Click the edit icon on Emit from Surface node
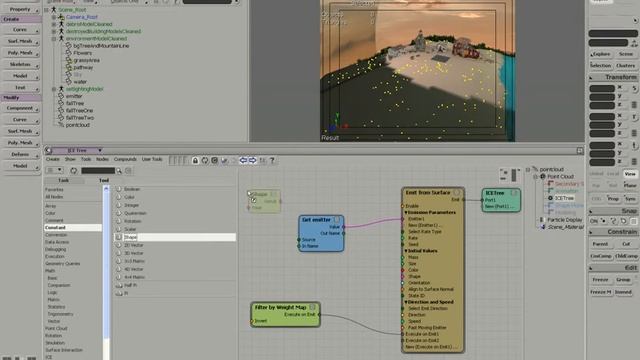The width and height of the screenshot is (640, 360). (x=456, y=192)
